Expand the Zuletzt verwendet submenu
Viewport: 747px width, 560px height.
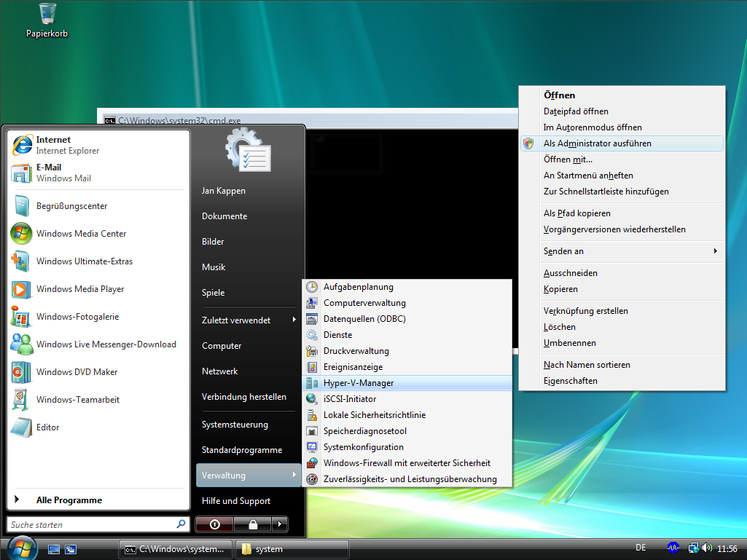[x=249, y=320]
